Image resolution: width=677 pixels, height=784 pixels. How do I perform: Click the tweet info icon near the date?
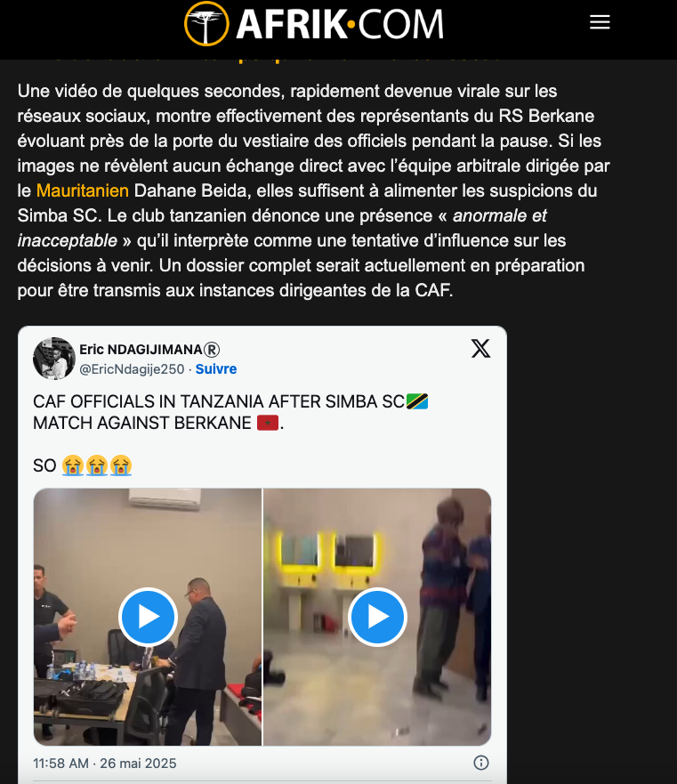(x=481, y=763)
